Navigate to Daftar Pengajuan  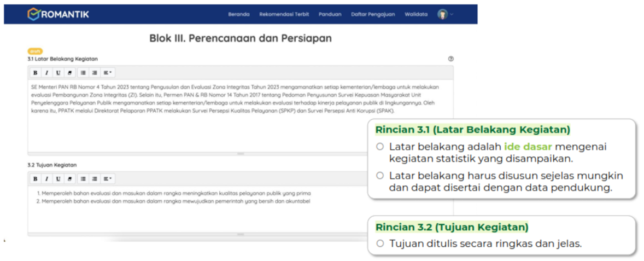point(373,14)
